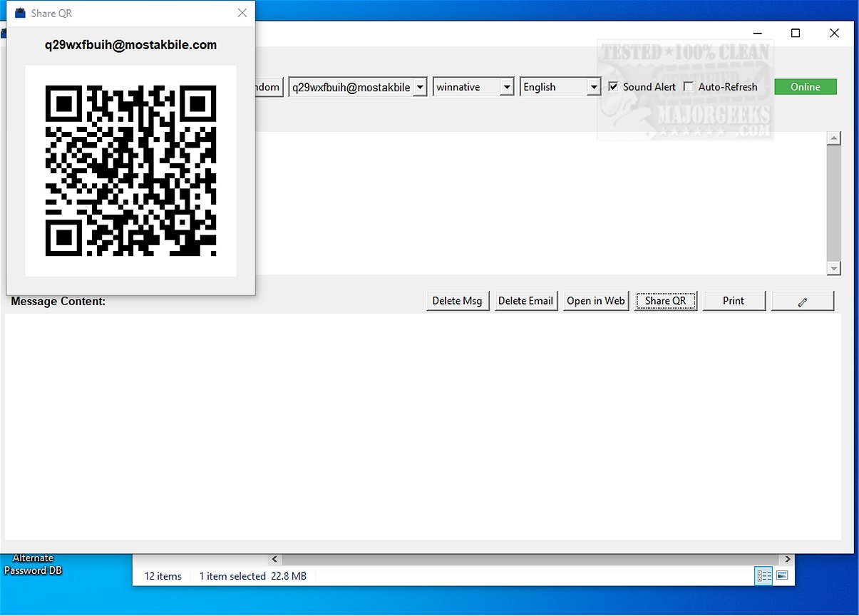The height and width of the screenshot is (616, 859).
Task: Click file explorer horizontal scroll right arrow
Action: 788,560
